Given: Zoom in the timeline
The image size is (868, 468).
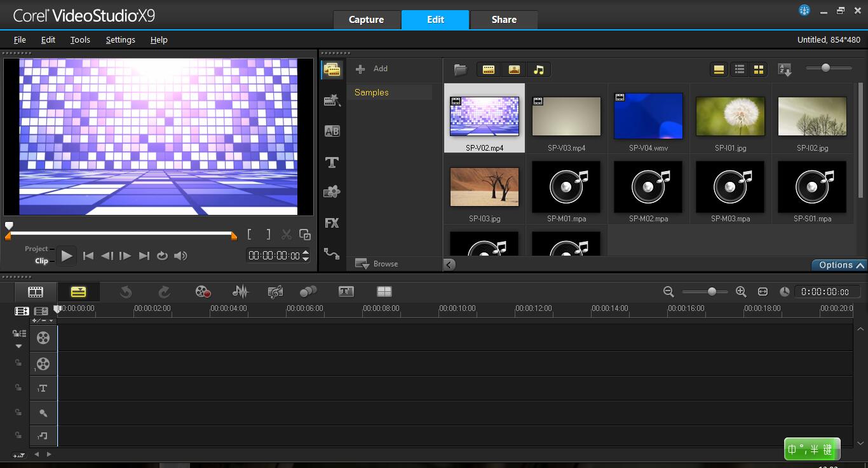Looking at the screenshot, I should [741, 292].
